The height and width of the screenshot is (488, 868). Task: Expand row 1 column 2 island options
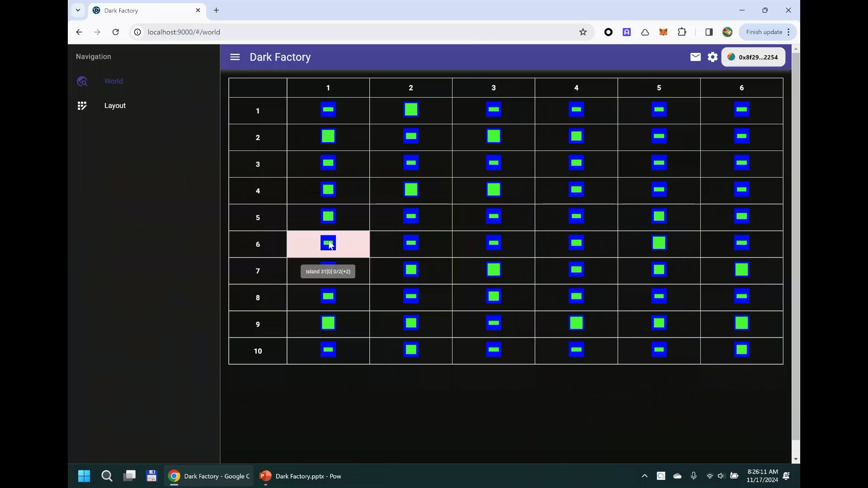(412, 110)
